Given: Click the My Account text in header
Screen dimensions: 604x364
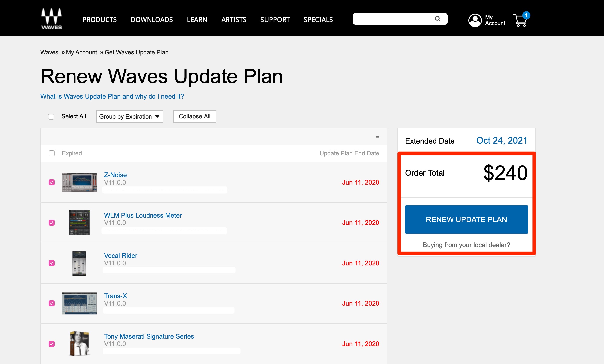Looking at the screenshot, I should pyautogui.click(x=495, y=20).
